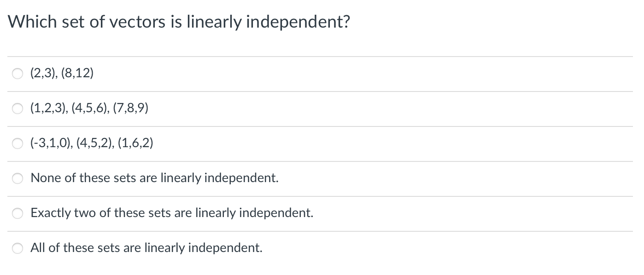
Task: Mark the radio circle beside "All of these sets"
Action: pyautogui.click(x=18, y=248)
